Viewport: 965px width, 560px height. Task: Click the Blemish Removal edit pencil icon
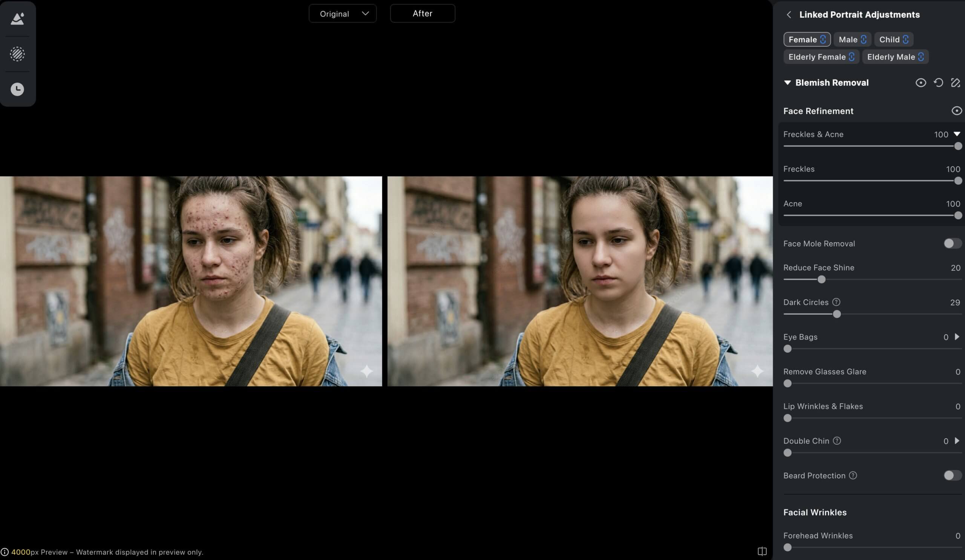[956, 83]
